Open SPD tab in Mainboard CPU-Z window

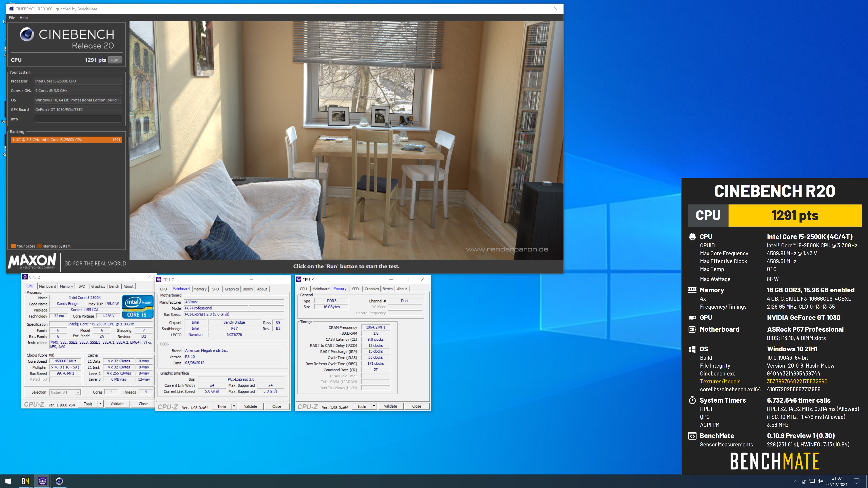click(215, 289)
